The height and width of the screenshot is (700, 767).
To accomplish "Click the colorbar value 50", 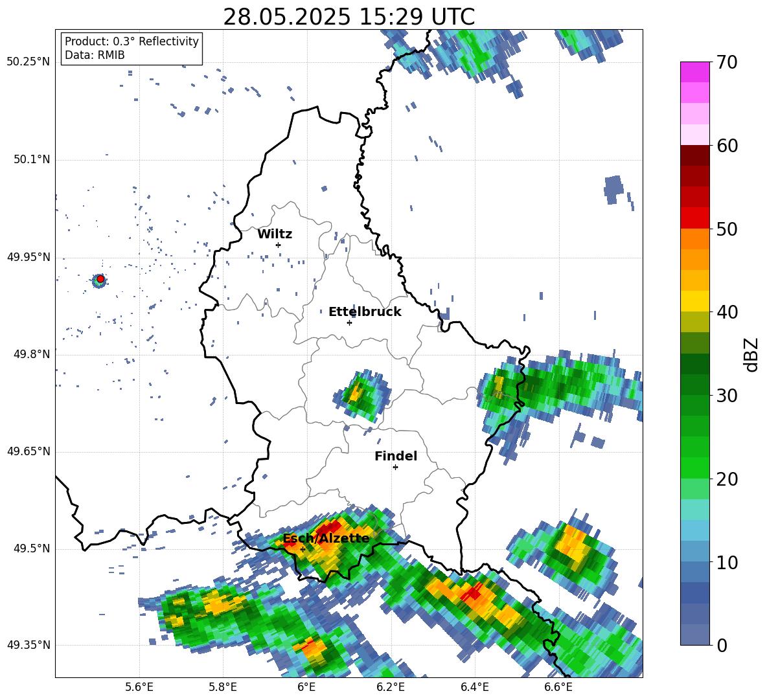I will (x=726, y=229).
